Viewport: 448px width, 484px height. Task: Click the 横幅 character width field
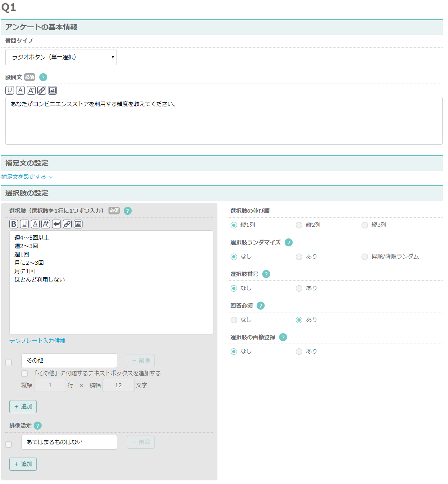tap(118, 385)
